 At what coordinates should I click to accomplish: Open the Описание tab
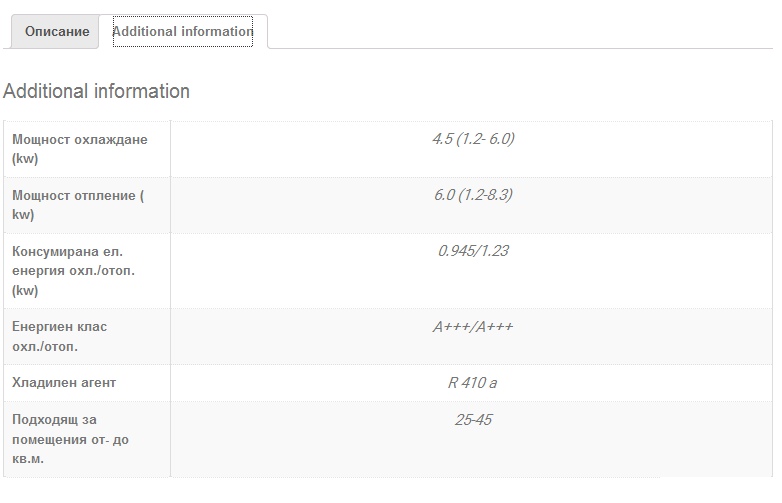[x=57, y=32]
